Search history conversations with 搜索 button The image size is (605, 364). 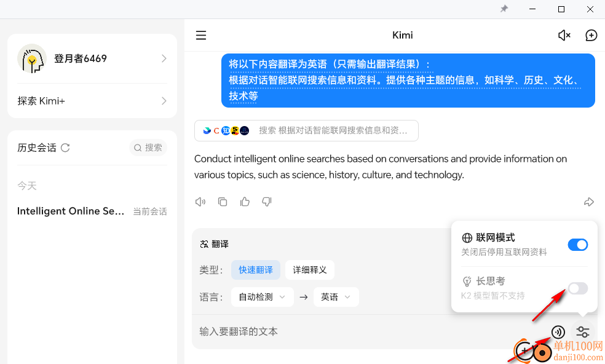(x=148, y=148)
